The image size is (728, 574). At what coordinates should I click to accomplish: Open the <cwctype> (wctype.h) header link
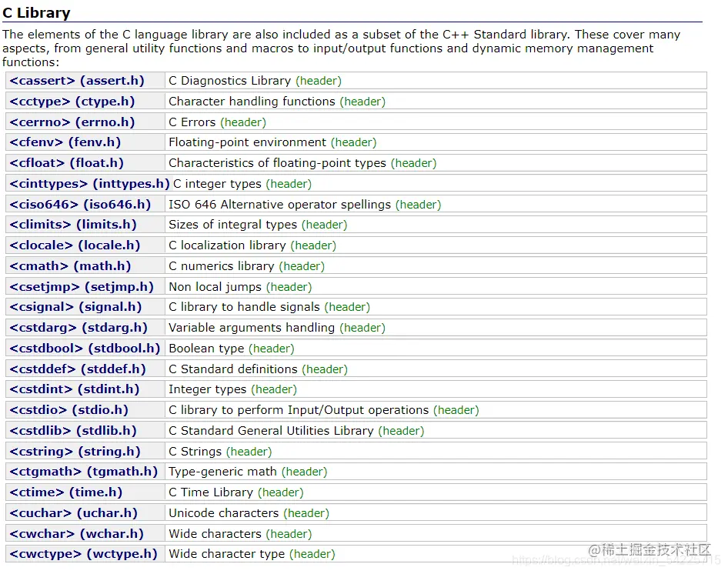pyautogui.click(x=84, y=554)
